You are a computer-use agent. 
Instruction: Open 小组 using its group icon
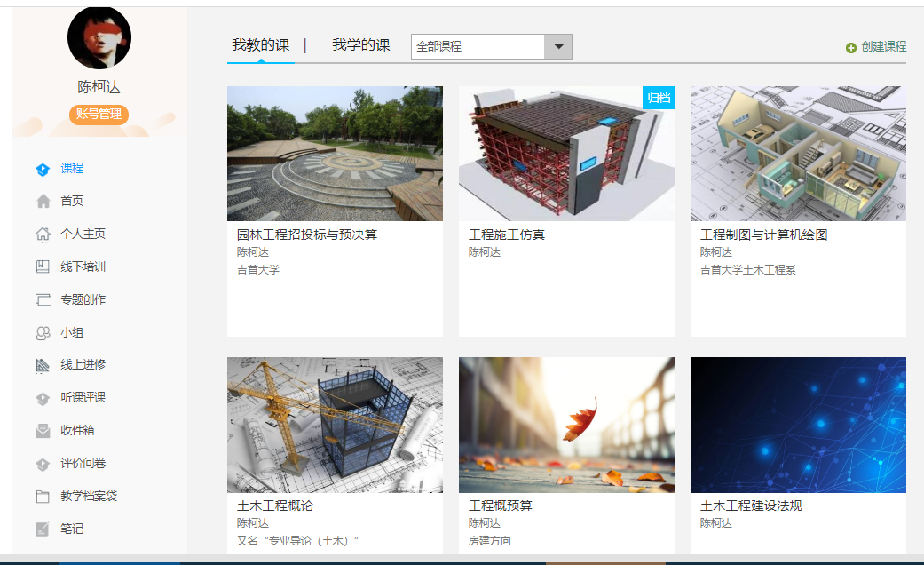click(x=43, y=333)
